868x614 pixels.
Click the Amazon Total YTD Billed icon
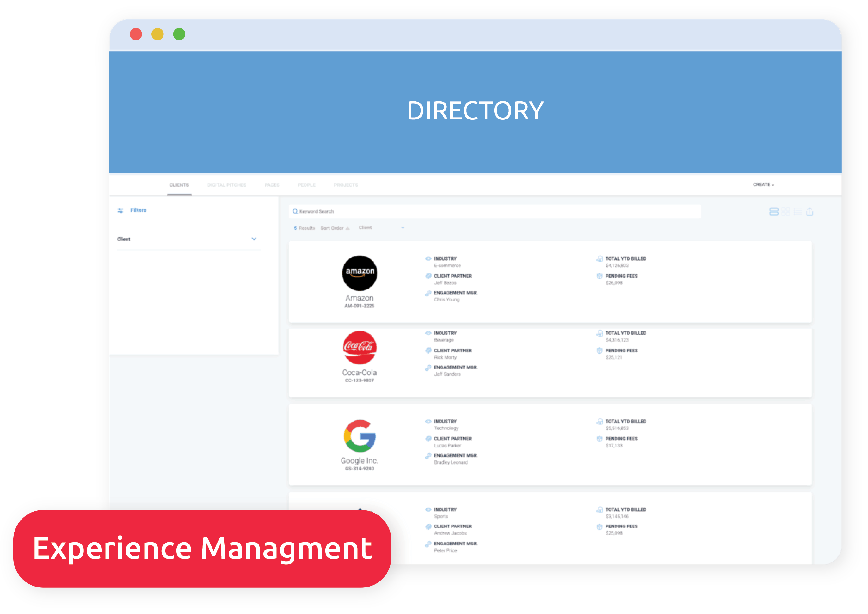click(600, 258)
